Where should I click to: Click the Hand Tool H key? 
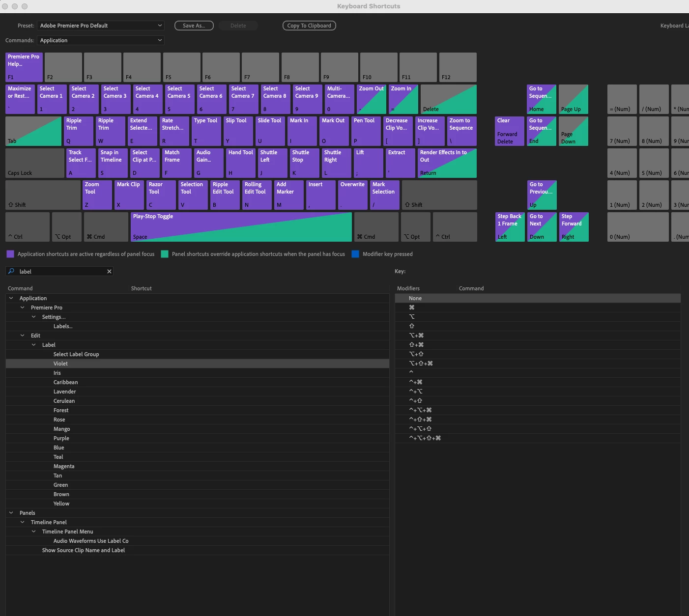[x=241, y=163]
